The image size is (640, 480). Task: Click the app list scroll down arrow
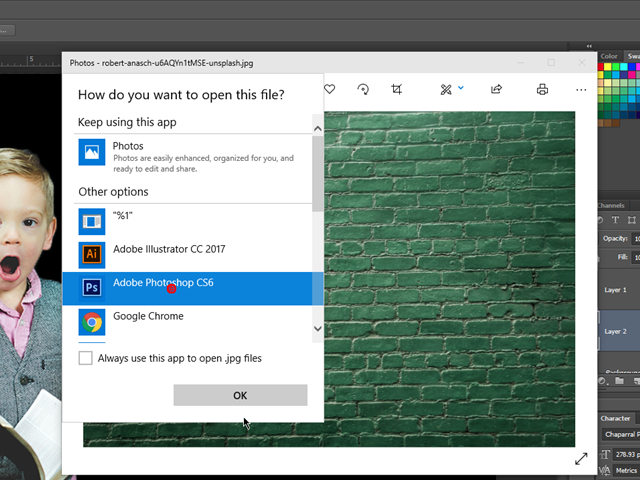pos(318,329)
